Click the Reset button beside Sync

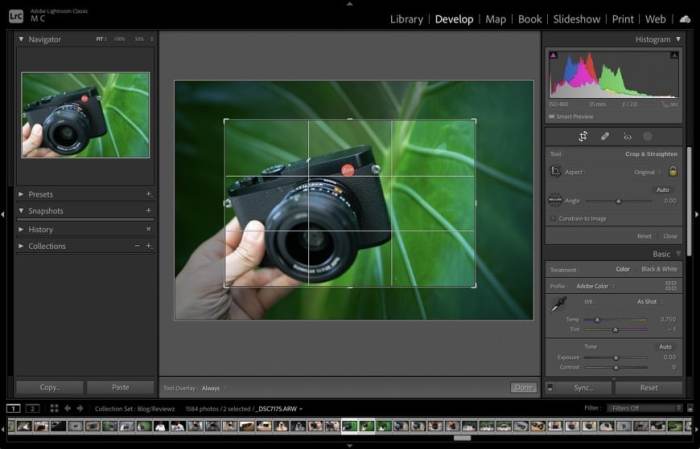click(x=649, y=388)
